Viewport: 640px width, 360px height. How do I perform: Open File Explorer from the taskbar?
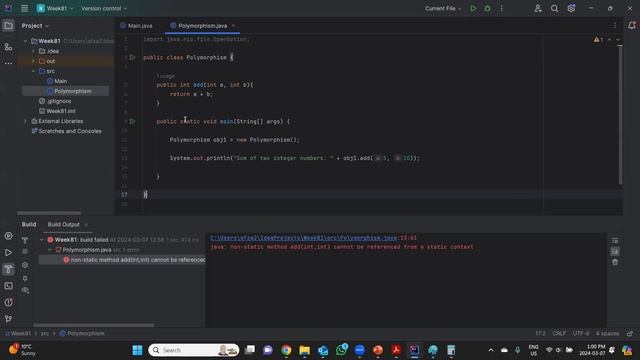pos(304,350)
